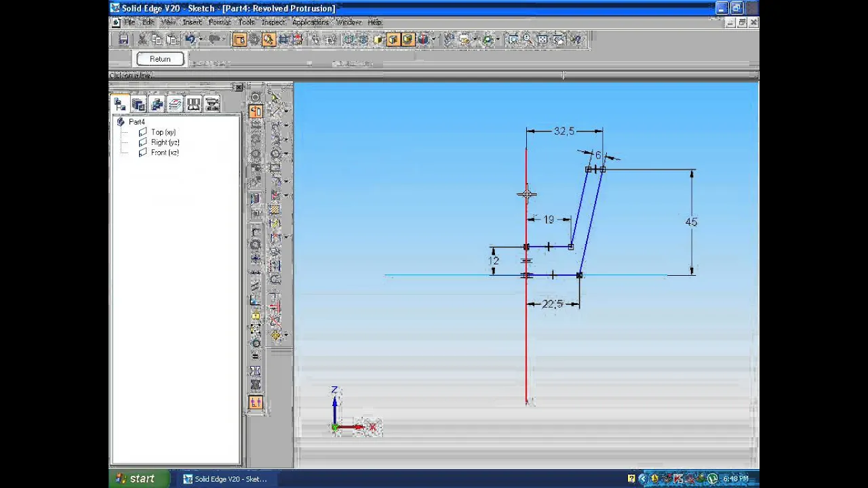Image resolution: width=868 pixels, height=488 pixels.
Task: Select the 32,5 dimension value
Action: [564, 131]
